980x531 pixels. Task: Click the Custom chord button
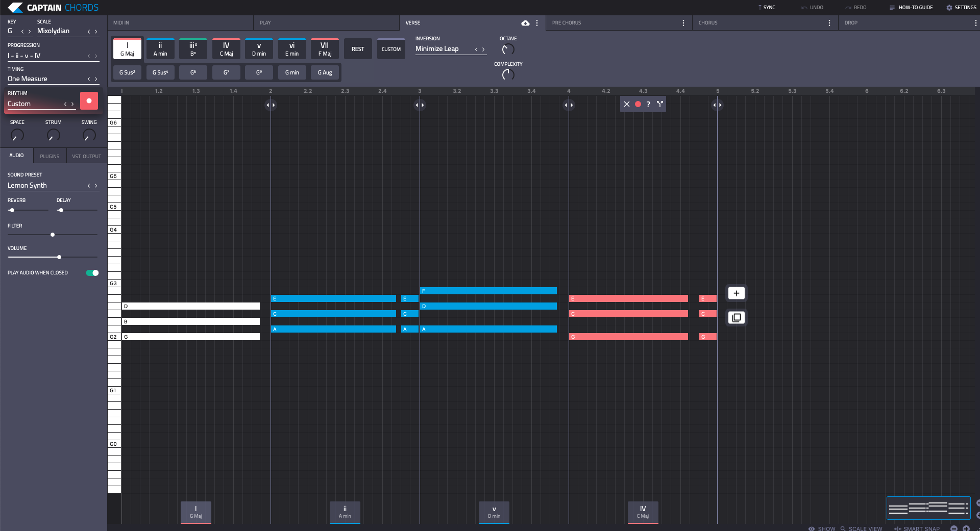[391, 49]
